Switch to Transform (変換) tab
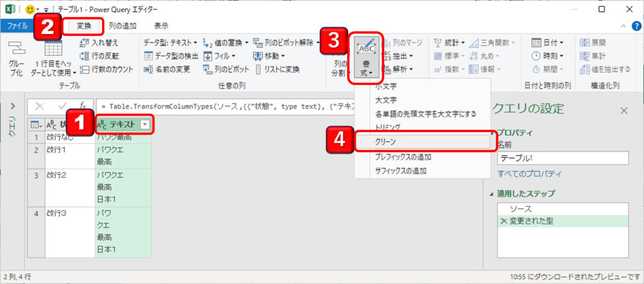The image size is (644, 284). coord(84,26)
